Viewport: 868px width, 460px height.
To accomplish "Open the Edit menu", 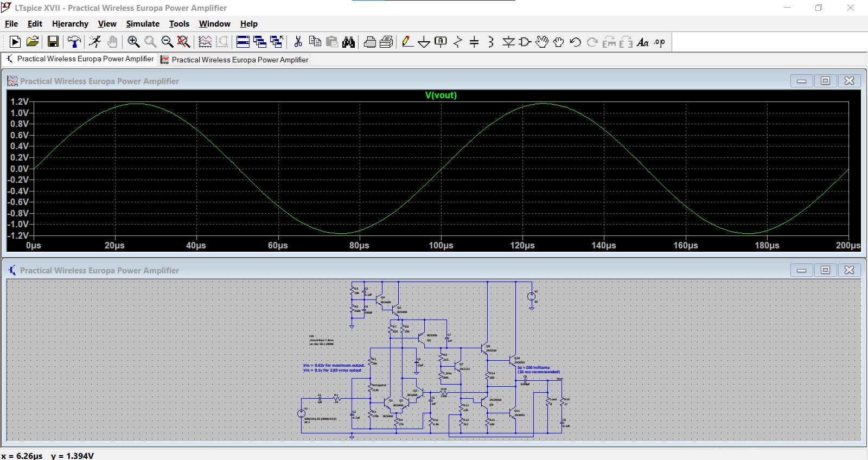I will tap(35, 24).
